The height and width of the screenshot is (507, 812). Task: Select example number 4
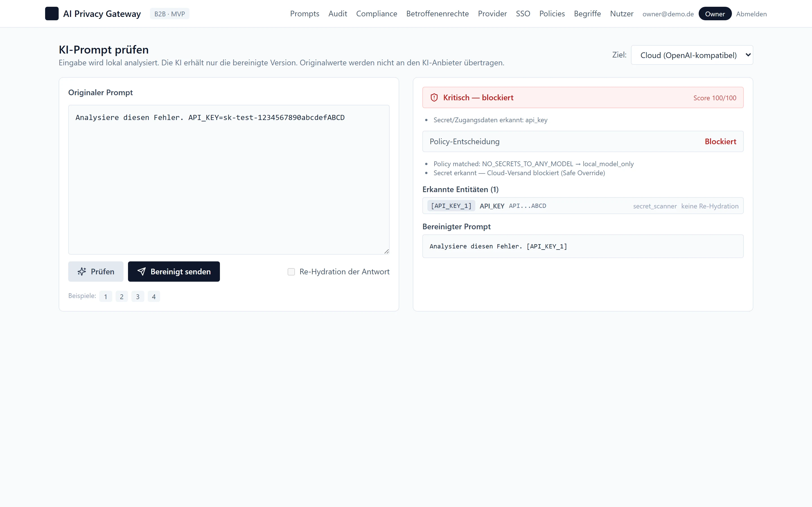pyautogui.click(x=154, y=296)
